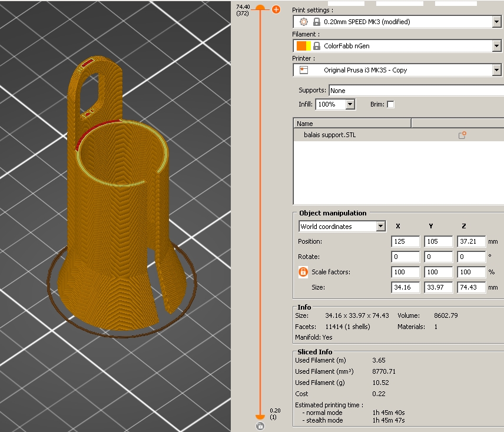Open the Infill percentage dropdown
This screenshot has width=504, height=432.
pos(350,104)
